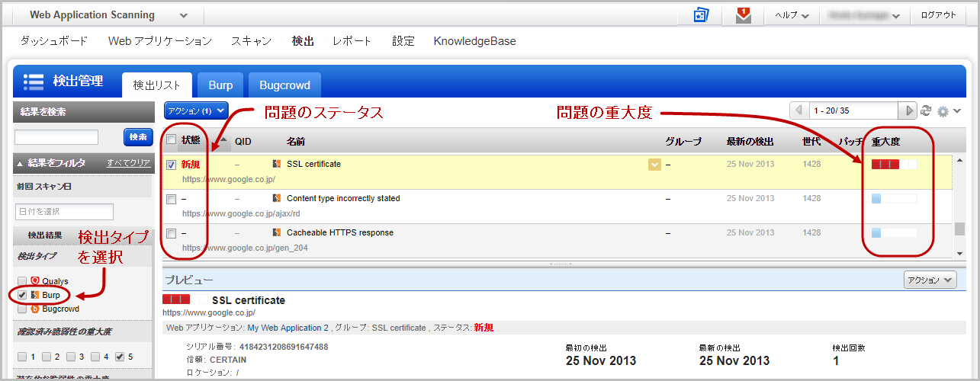Click the Bugcrowd logo icon in filter

click(35, 309)
